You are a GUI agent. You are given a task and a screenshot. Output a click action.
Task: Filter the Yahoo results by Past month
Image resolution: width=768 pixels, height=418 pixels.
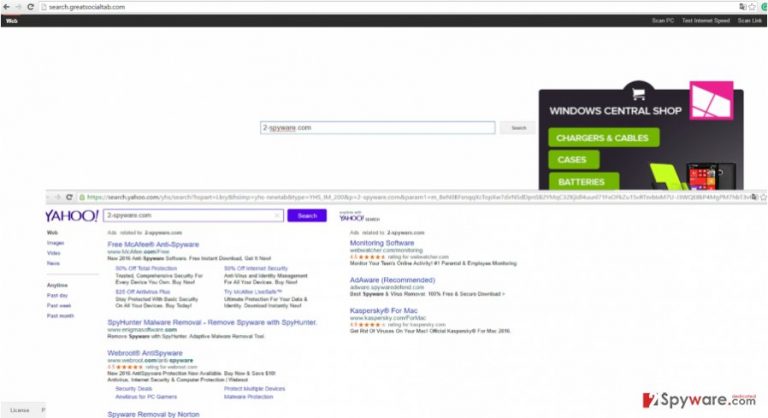(x=60, y=316)
